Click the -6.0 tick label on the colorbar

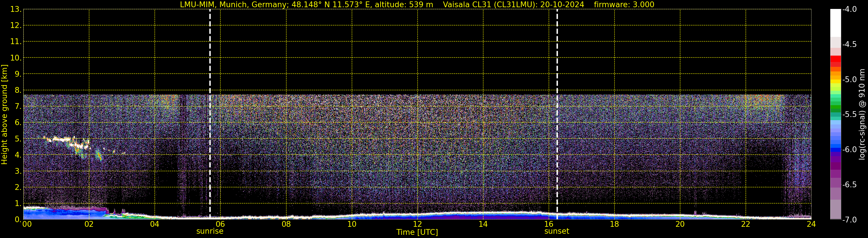pyautogui.click(x=849, y=150)
